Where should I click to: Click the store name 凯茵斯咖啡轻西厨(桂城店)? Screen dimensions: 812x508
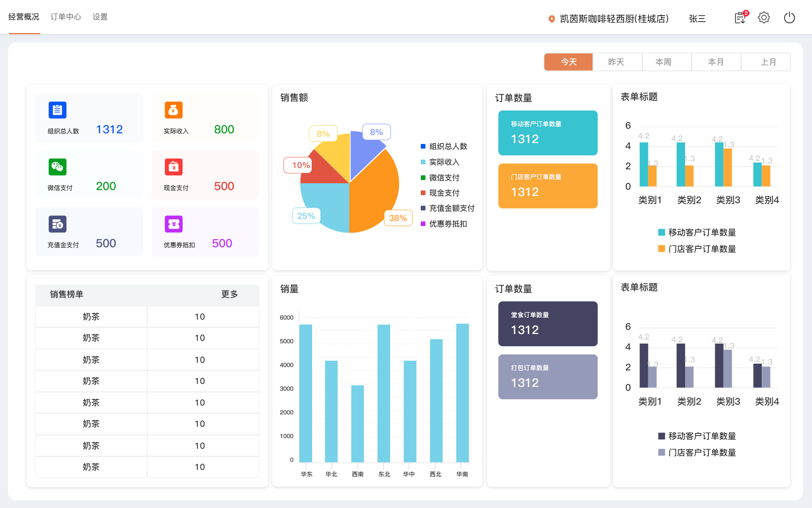click(x=614, y=19)
